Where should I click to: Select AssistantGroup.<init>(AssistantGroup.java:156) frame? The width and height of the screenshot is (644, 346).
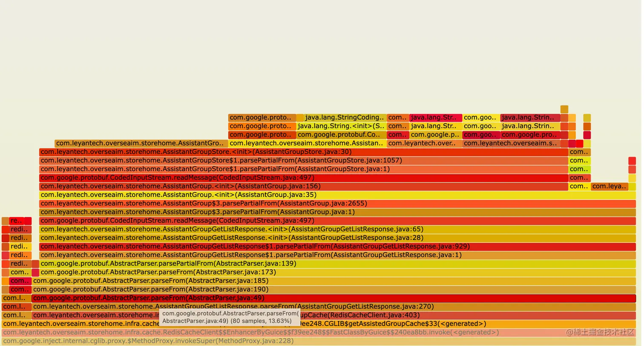(303, 186)
